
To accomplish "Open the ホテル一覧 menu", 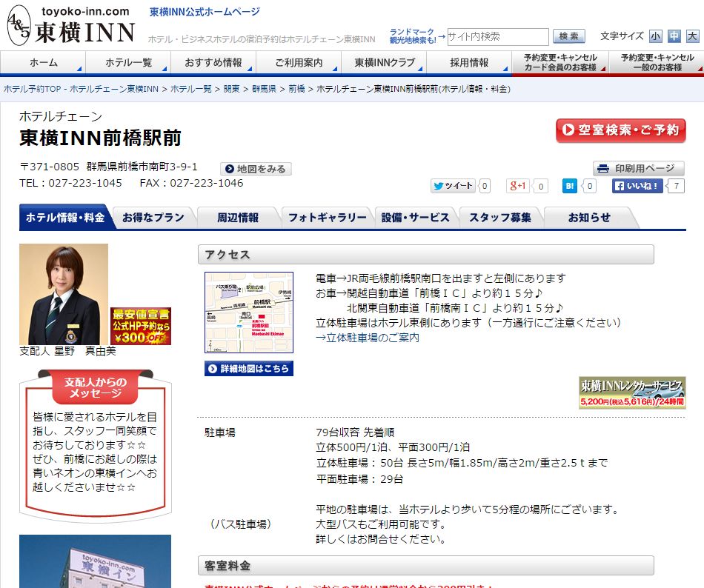I will [128, 62].
